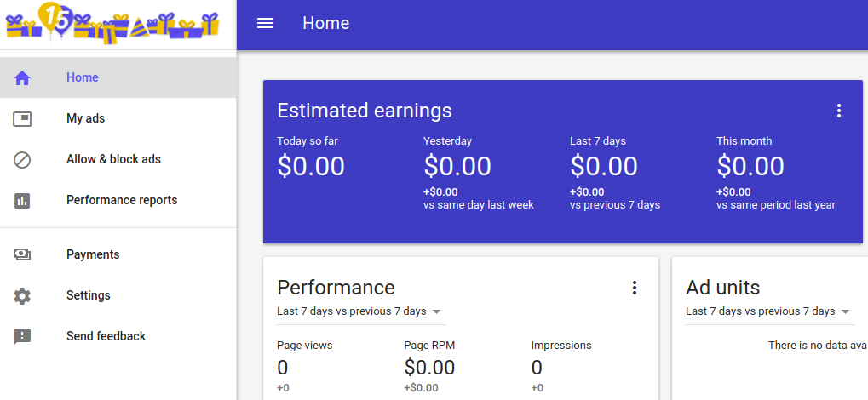Open Estimated earnings three-dot options menu
The width and height of the screenshot is (868, 400).
(x=839, y=111)
